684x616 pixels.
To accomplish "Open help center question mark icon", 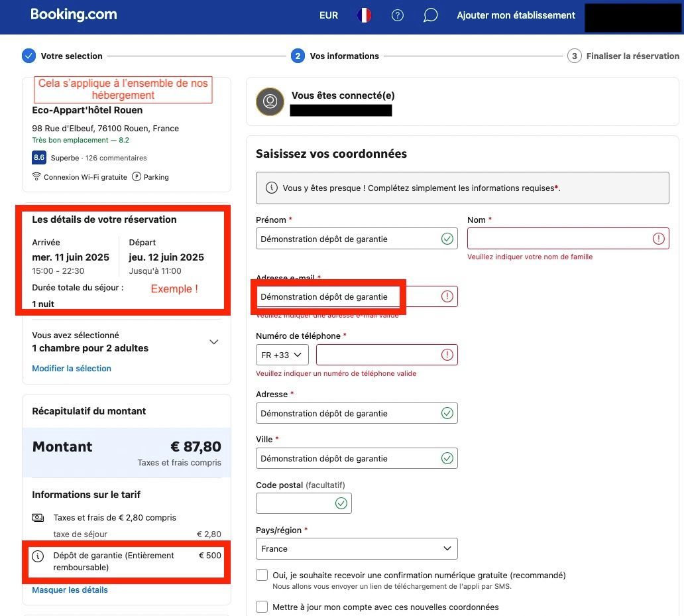I will 398,15.
